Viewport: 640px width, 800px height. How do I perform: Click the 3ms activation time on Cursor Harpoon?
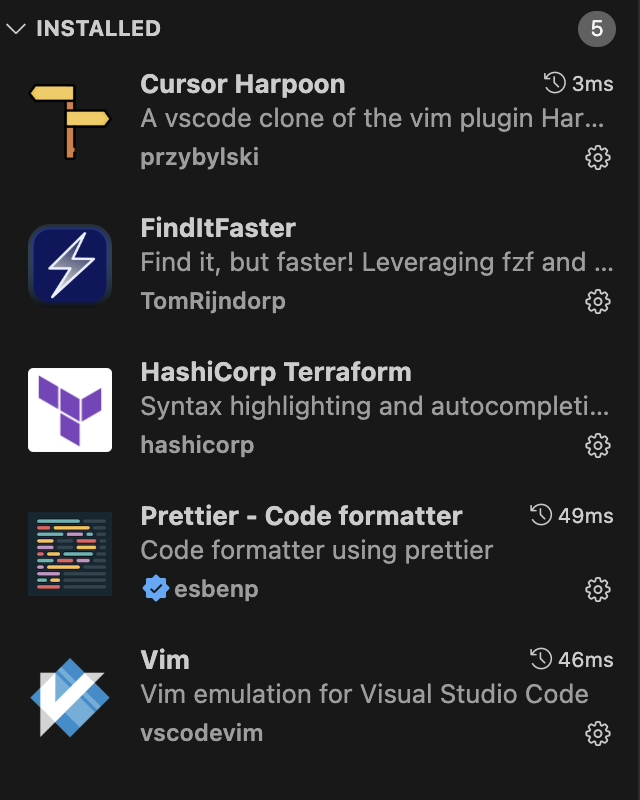pyautogui.click(x=593, y=84)
